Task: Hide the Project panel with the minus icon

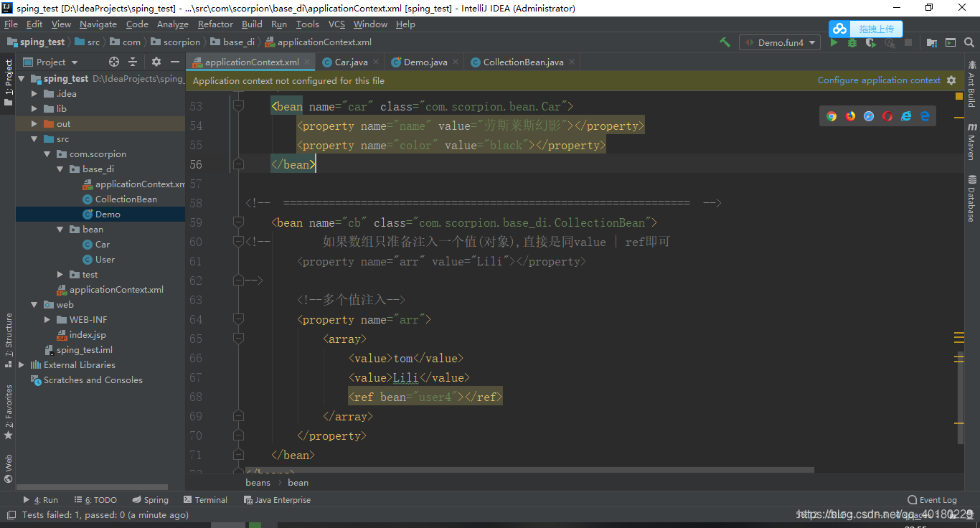Action: 175,62
